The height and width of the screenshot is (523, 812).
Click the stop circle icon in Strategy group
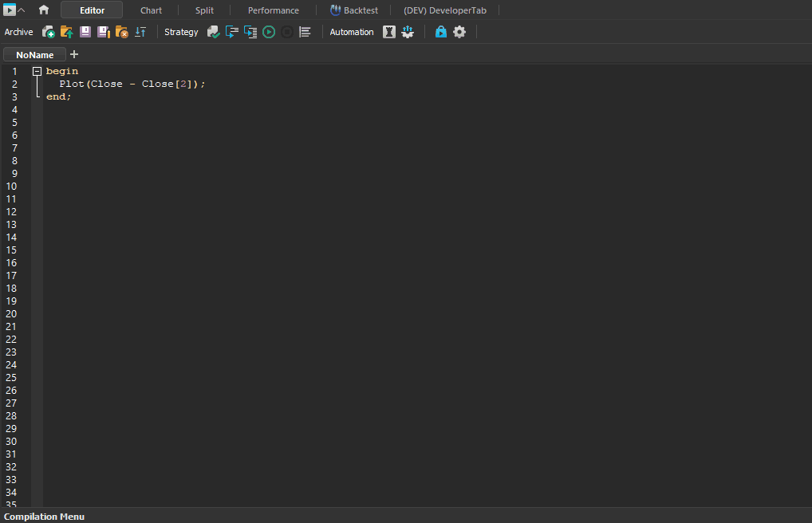(287, 32)
